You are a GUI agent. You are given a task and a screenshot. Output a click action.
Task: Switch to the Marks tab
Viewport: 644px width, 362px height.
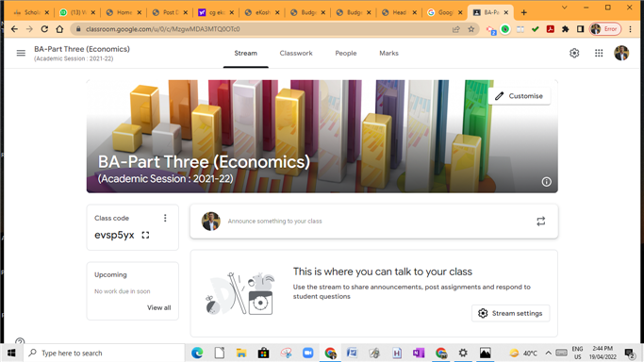(389, 54)
